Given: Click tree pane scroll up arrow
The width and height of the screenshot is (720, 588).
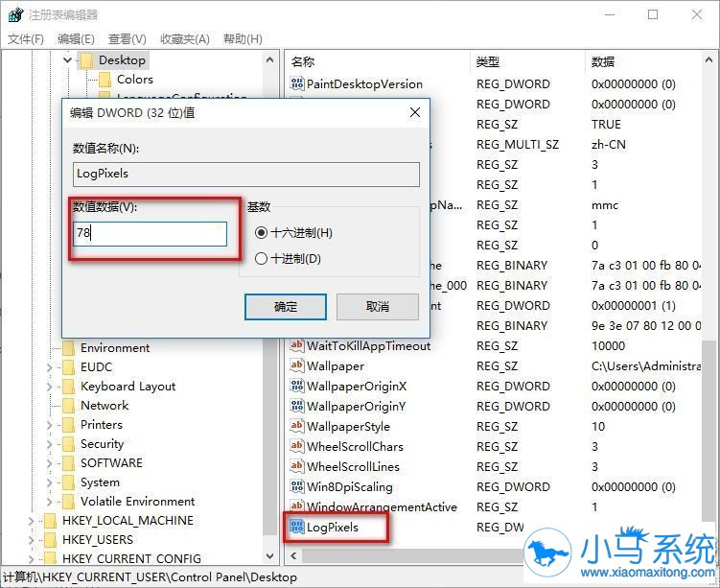Looking at the screenshot, I should (270, 60).
